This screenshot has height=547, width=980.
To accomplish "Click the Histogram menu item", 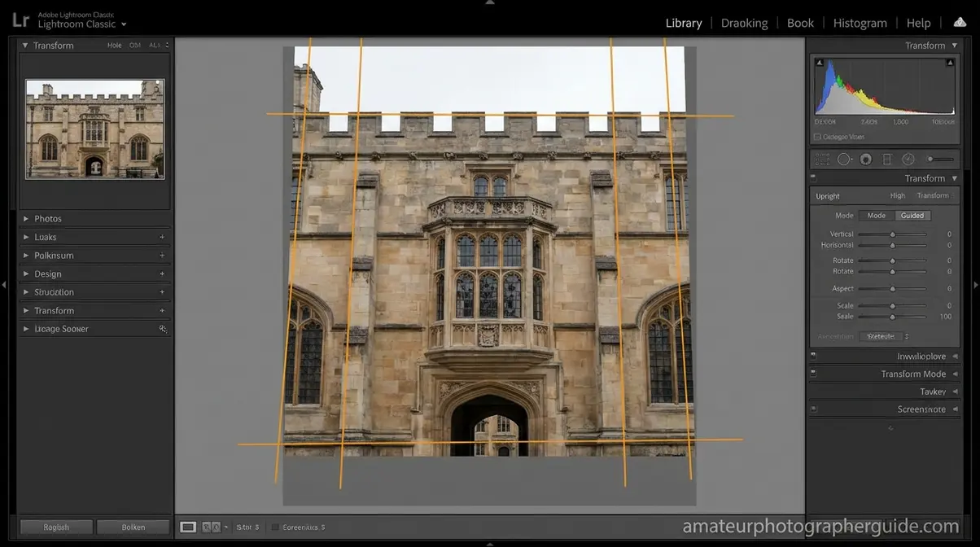I will pos(860,22).
